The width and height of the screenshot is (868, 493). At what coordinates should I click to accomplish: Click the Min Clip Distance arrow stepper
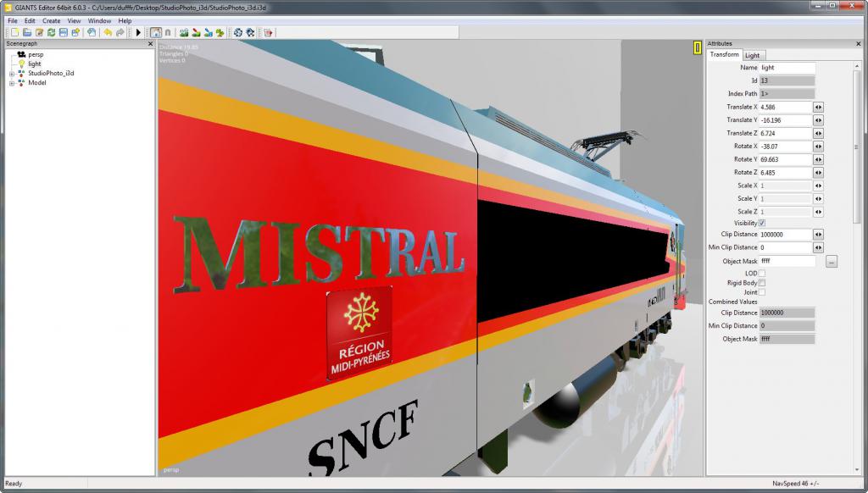click(x=818, y=247)
